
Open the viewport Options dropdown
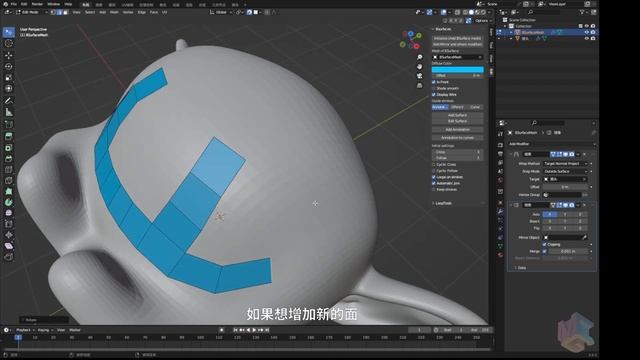483,20
